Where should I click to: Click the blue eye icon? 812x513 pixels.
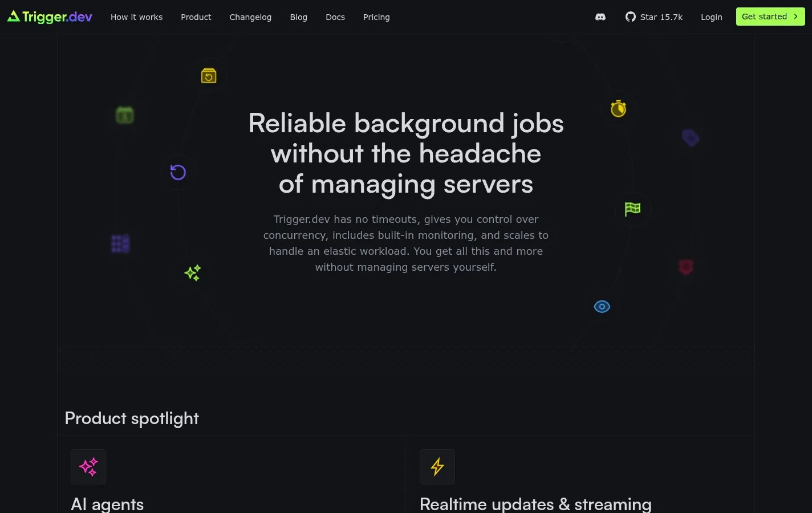[602, 307]
